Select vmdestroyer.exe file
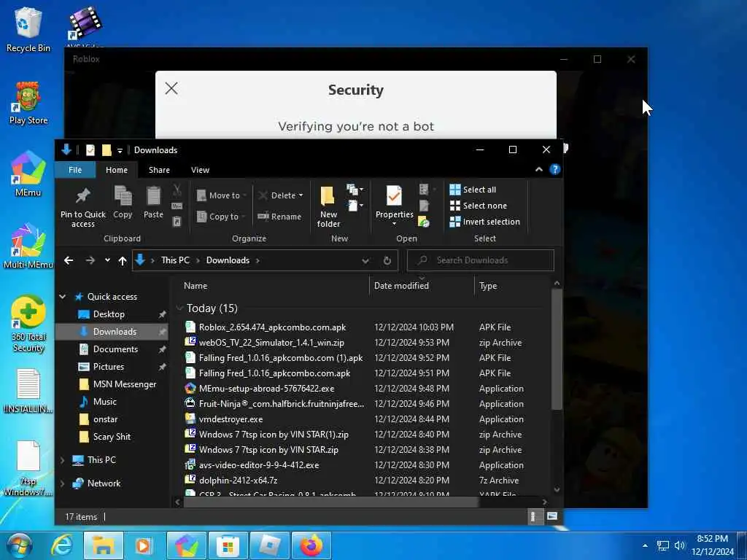Image resolution: width=747 pixels, height=560 pixels. point(231,419)
